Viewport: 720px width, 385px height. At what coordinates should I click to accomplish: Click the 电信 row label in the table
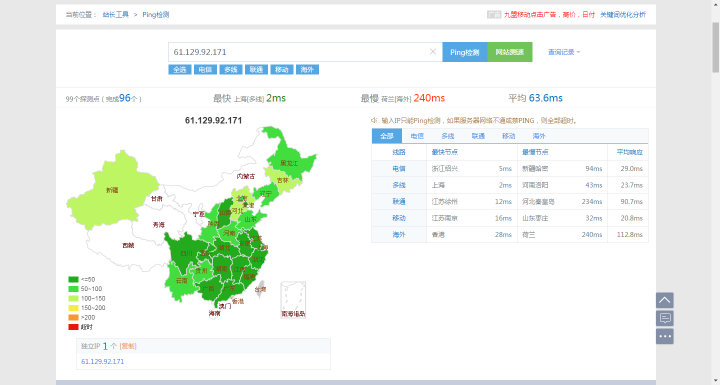point(399,169)
